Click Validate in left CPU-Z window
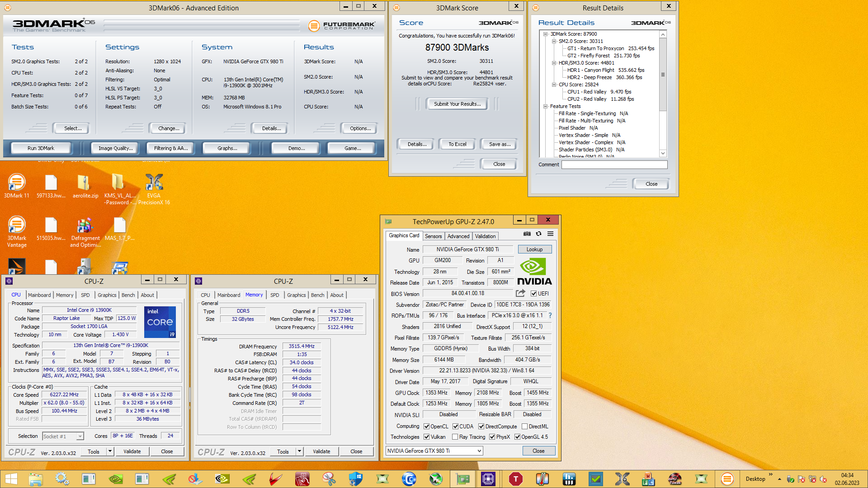The height and width of the screenshot is (488, 868). pyautogui.click(x=132, y=451)
